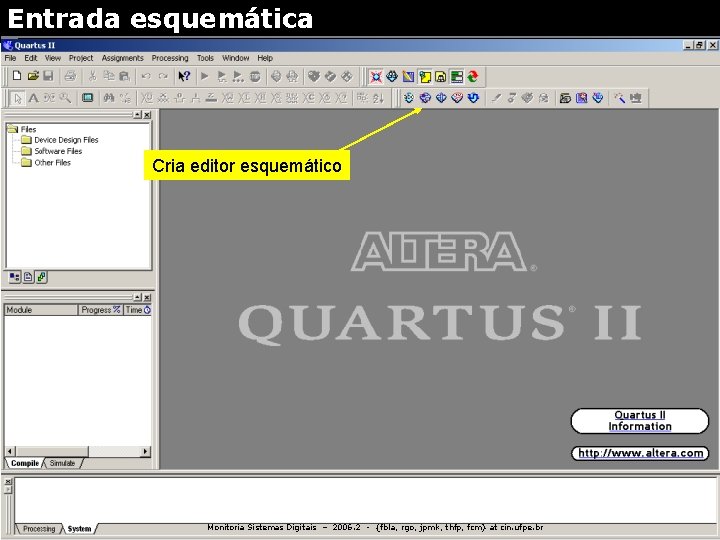Switch to Hierarchy view icon below file tree
Screen dimensions: 720x540
coord(15,277)
